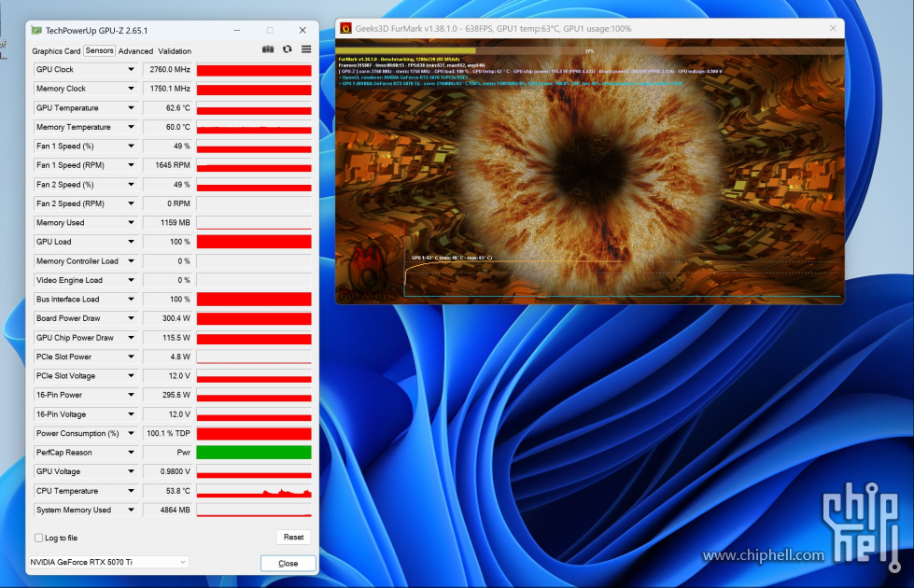
Task: Click the FurMark benchmark progress bar
Action: point(590,50)
